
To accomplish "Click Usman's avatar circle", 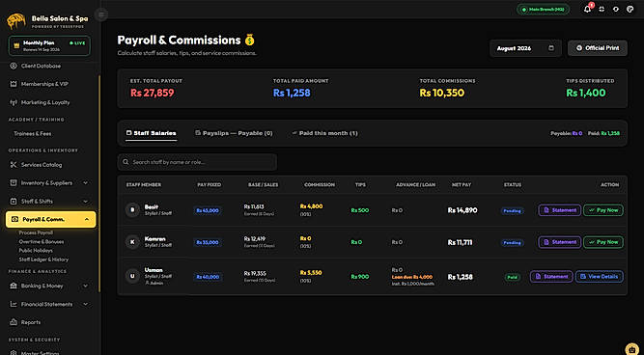I will pos(132,276).
